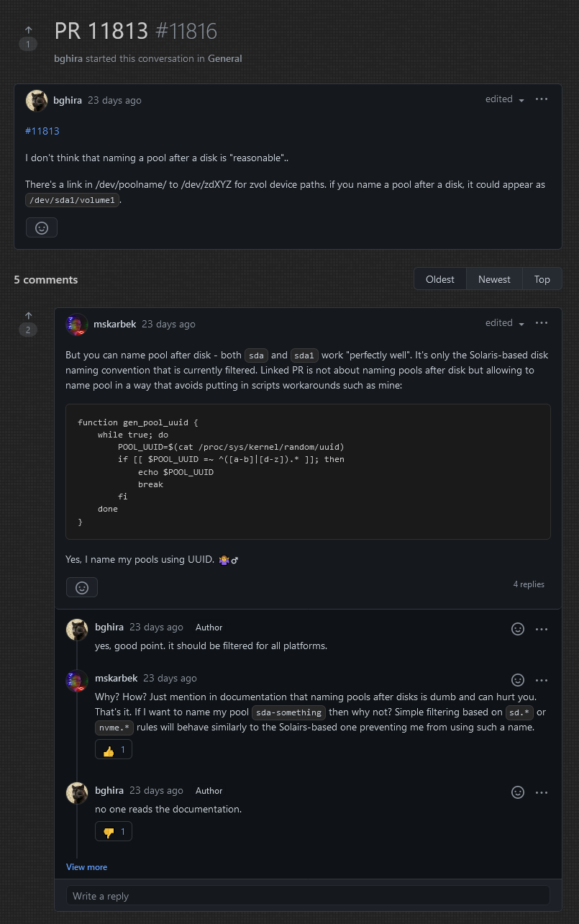The image size is (579, 924).
Task: Open options menu for "no one reads" reply
Action: (x=542, y=792)
